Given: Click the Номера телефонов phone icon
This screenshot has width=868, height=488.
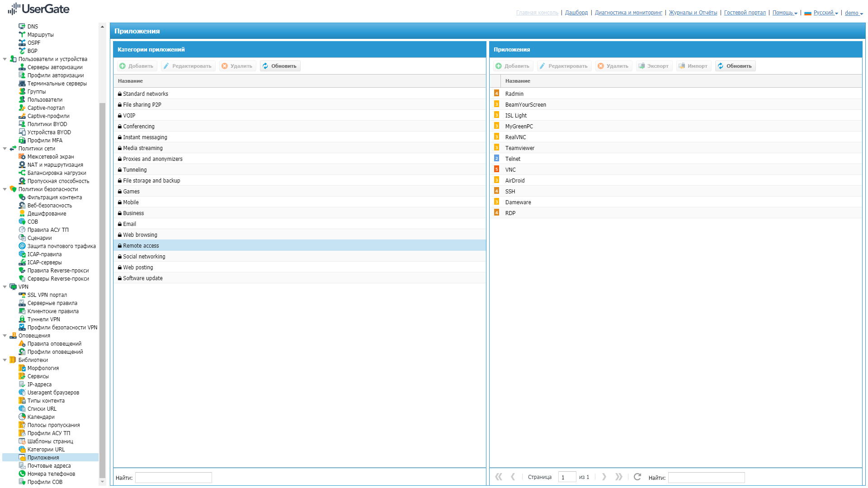Looking at the screenshot, I should 22,474.
